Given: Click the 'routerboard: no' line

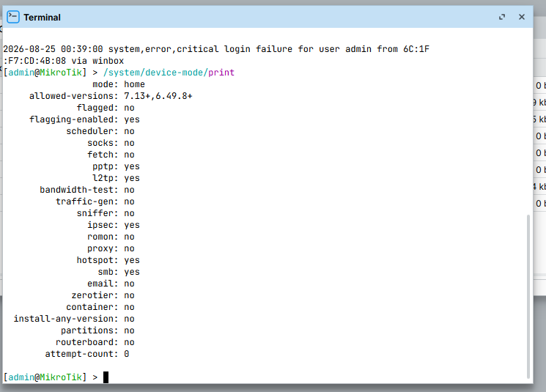Looking at the screenshot, I should [x=95, y=342].
